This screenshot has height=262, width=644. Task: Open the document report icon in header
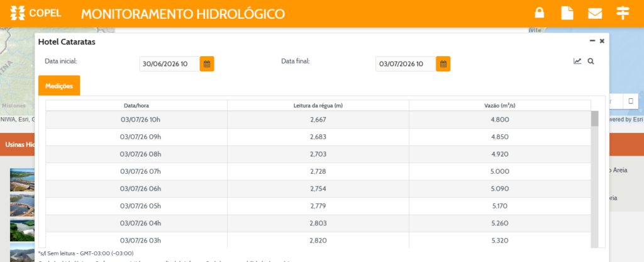pos(567,13)
